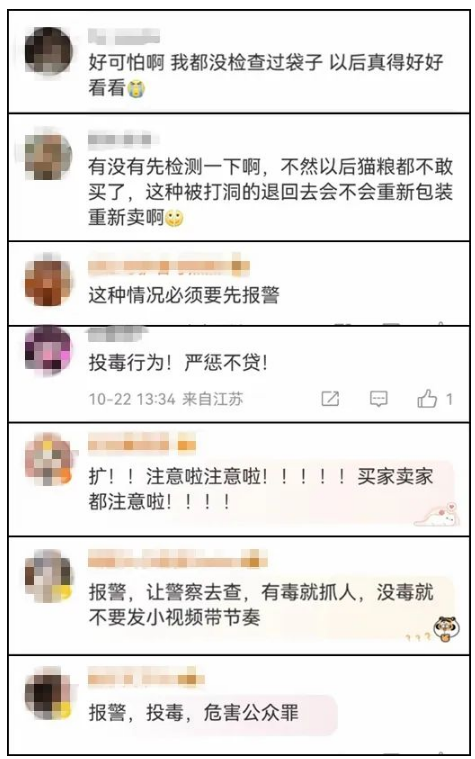475x759 pixels.
Task: Open blurred username above 这种情况必须要先报警
Action: click(169, 267)
